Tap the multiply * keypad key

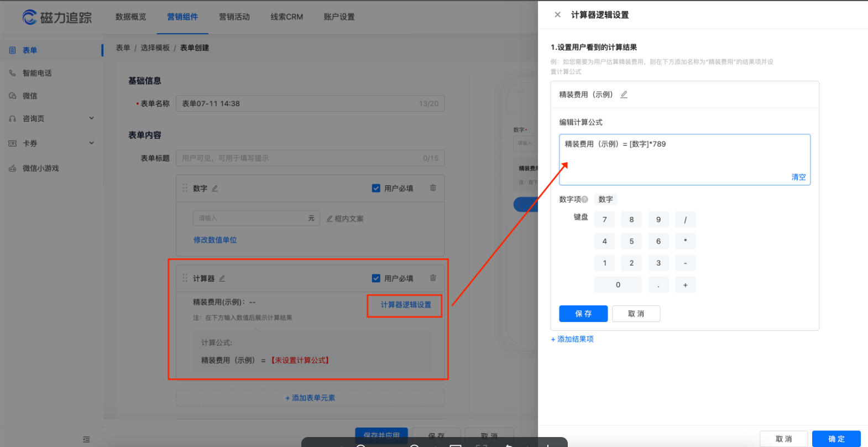pyautogui.click(x=686, y=241)
